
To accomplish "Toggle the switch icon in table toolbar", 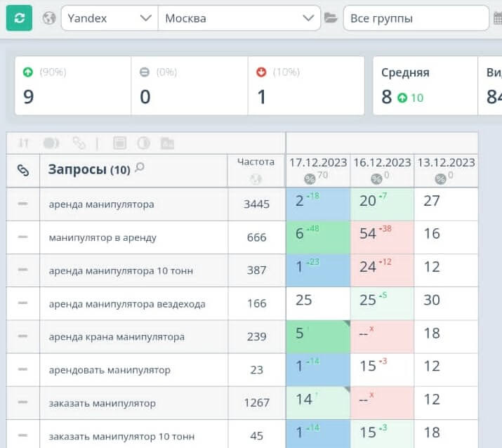I will [51, 143].
